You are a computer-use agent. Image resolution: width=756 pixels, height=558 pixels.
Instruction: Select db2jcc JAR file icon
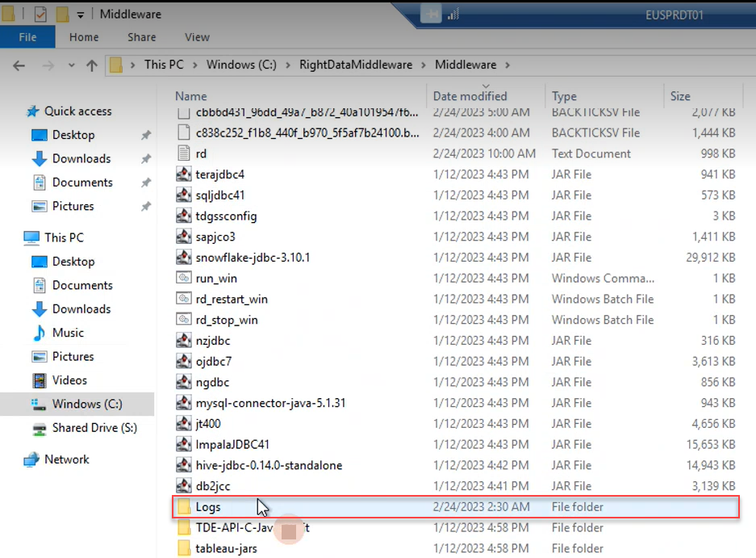(x=184, y=485)
